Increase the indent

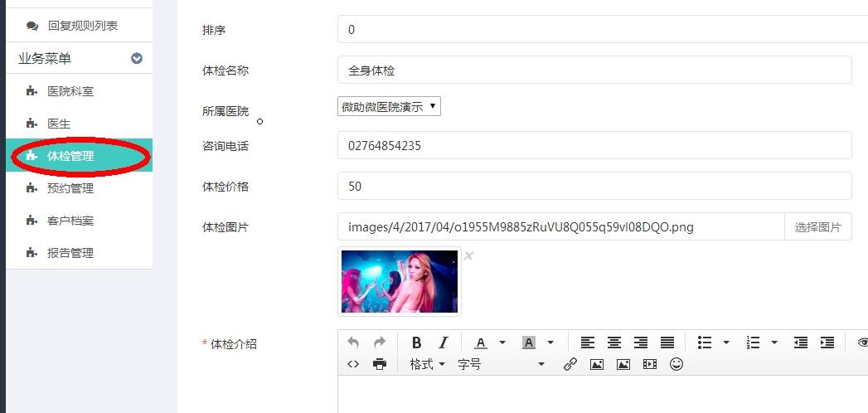click(x=827, y=343)
